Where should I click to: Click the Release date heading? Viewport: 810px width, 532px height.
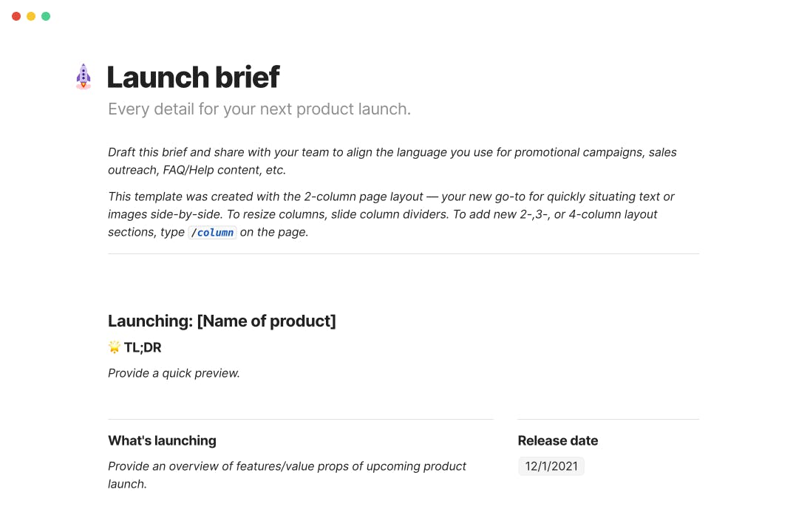tap(558, 440)
